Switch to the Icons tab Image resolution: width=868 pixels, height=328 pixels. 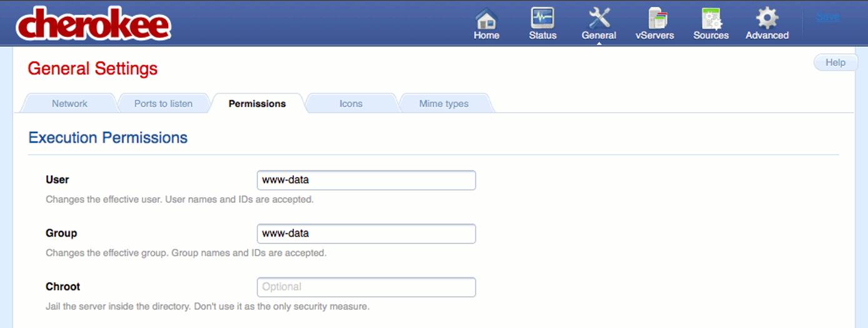[x=351, y=104]
